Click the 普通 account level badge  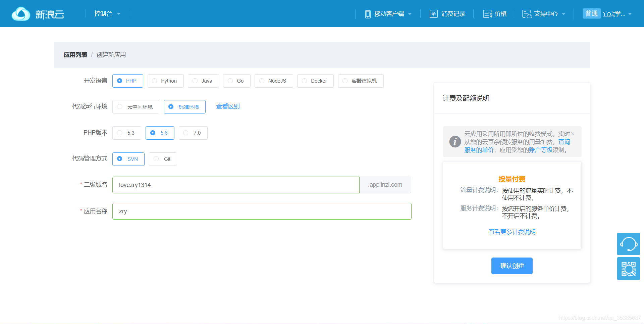tap(592, 13)
